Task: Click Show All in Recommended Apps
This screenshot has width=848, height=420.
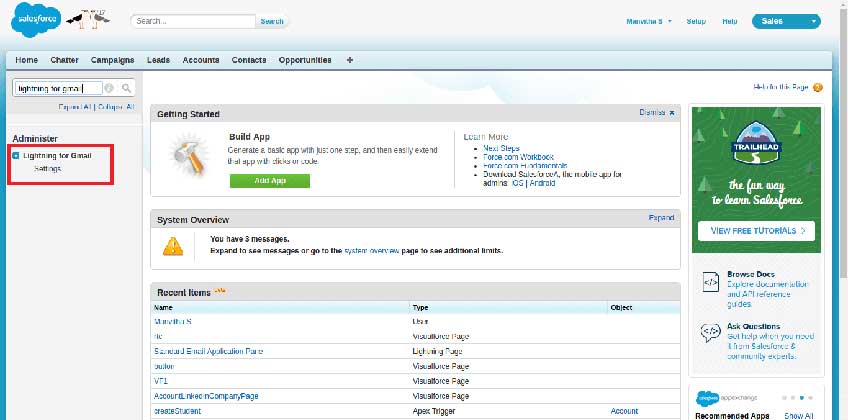Action: tap(799, 416)
